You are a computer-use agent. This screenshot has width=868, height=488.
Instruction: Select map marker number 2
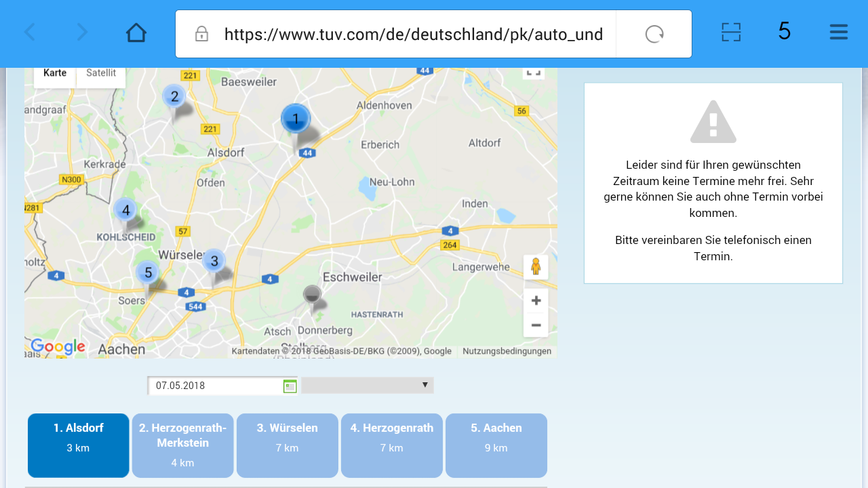[174, 97]
